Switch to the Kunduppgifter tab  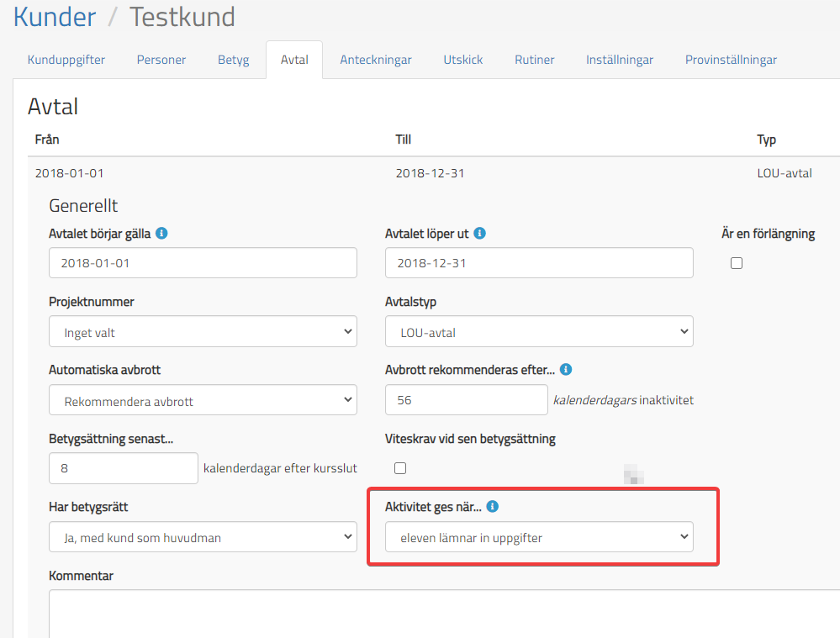click(x=66, y=60)
